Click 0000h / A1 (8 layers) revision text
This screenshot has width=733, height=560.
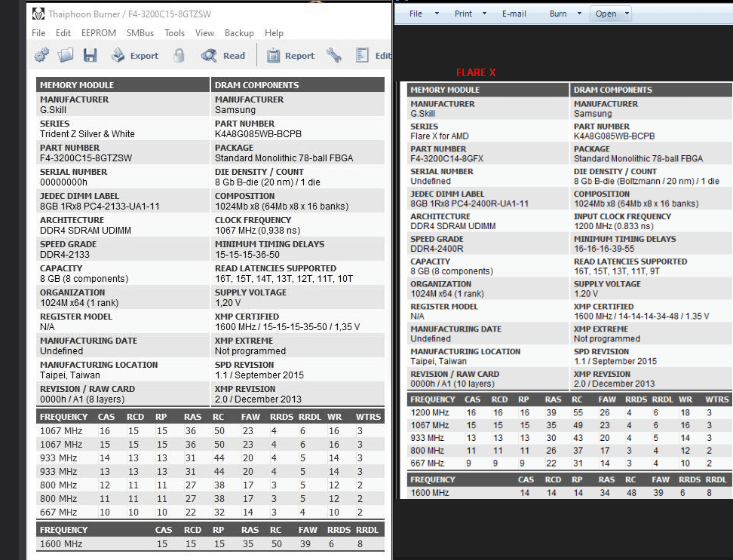[82, 399]
